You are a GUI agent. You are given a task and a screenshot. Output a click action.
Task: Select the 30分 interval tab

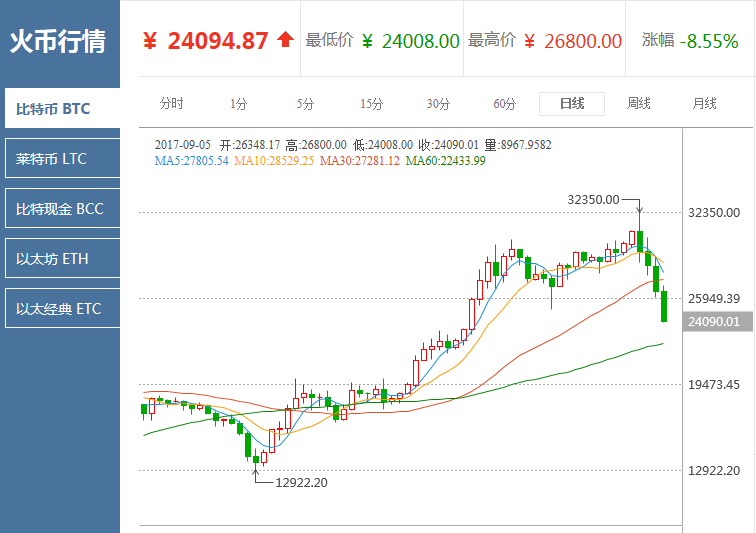(438, 104)
